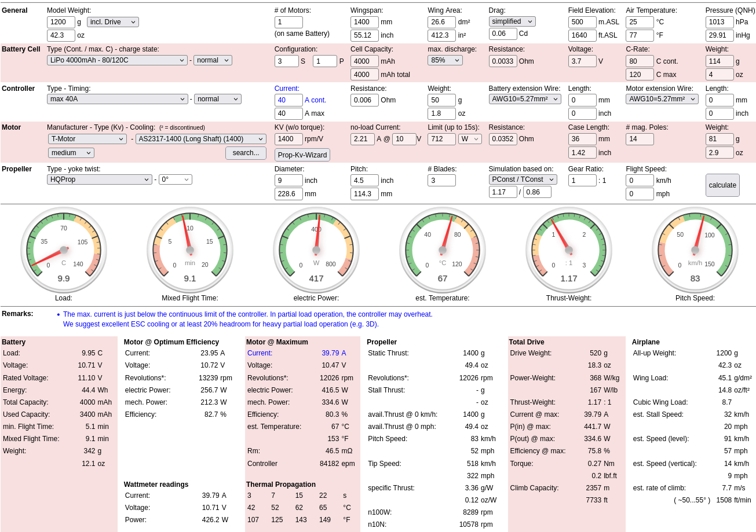Click the Model Weight grams field

(x=61, y=22)
